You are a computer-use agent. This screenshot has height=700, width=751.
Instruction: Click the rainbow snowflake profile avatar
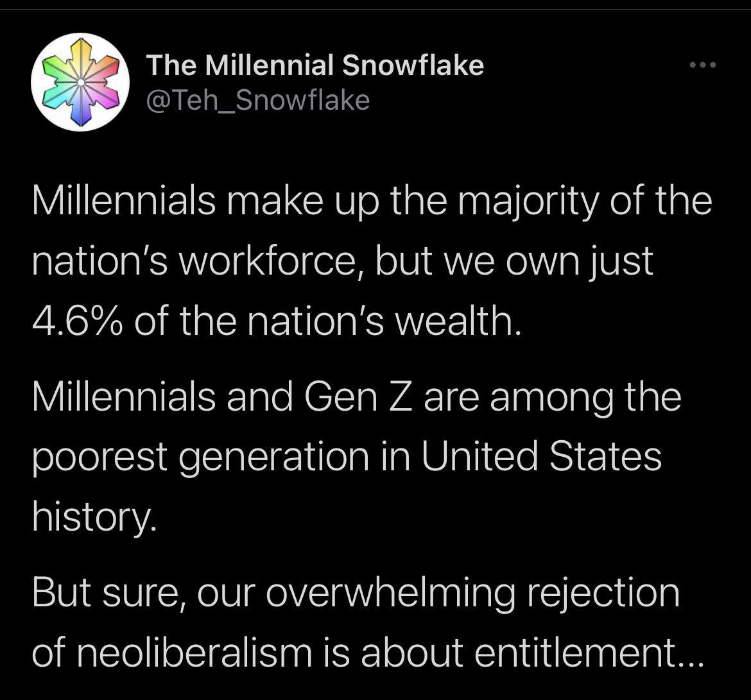(x=80, y=82)
